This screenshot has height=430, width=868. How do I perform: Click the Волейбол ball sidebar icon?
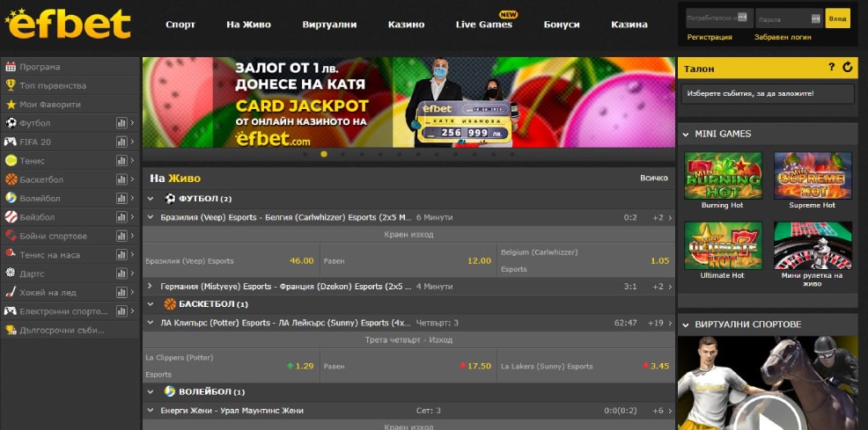[11, 199]
